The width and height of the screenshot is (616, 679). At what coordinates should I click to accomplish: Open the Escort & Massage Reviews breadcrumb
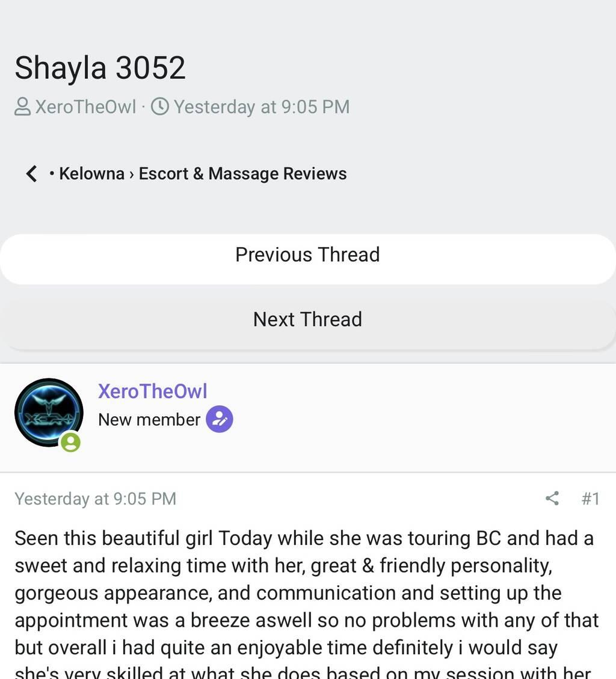[242, 174]
